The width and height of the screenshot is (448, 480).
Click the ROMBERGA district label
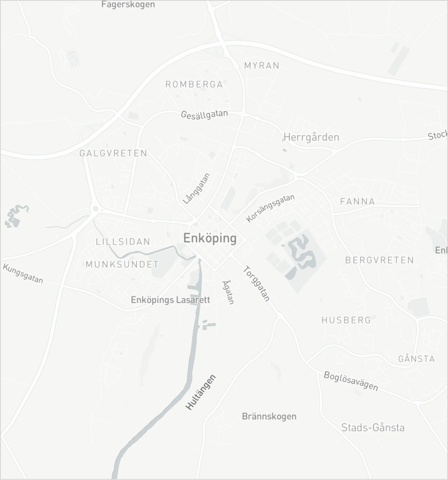click(194, 84)
